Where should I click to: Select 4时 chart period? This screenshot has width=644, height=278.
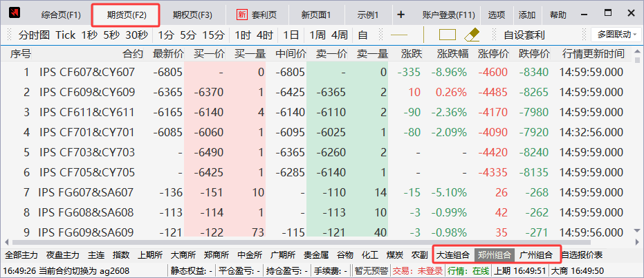265,35
